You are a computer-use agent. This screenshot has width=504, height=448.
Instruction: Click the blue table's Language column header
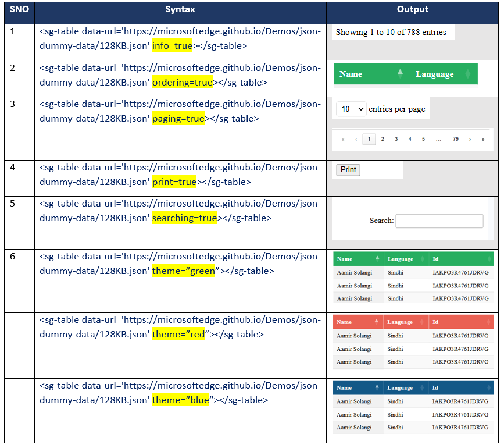[x=406, y=387]
